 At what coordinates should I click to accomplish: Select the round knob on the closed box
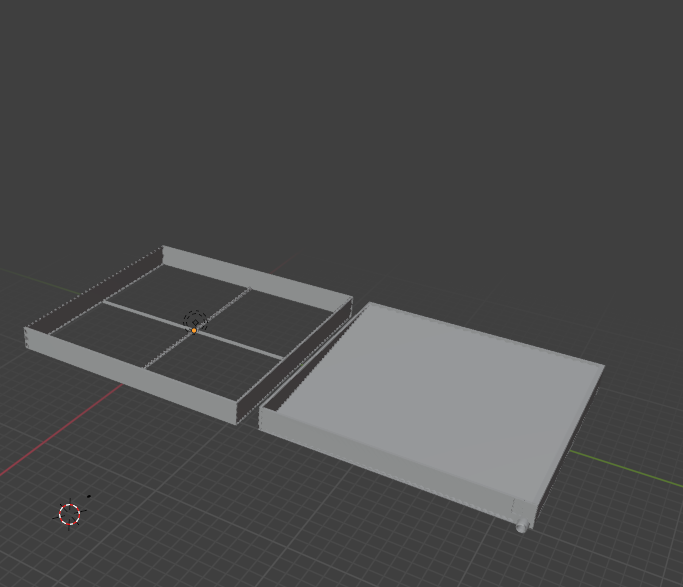point(522,526)
